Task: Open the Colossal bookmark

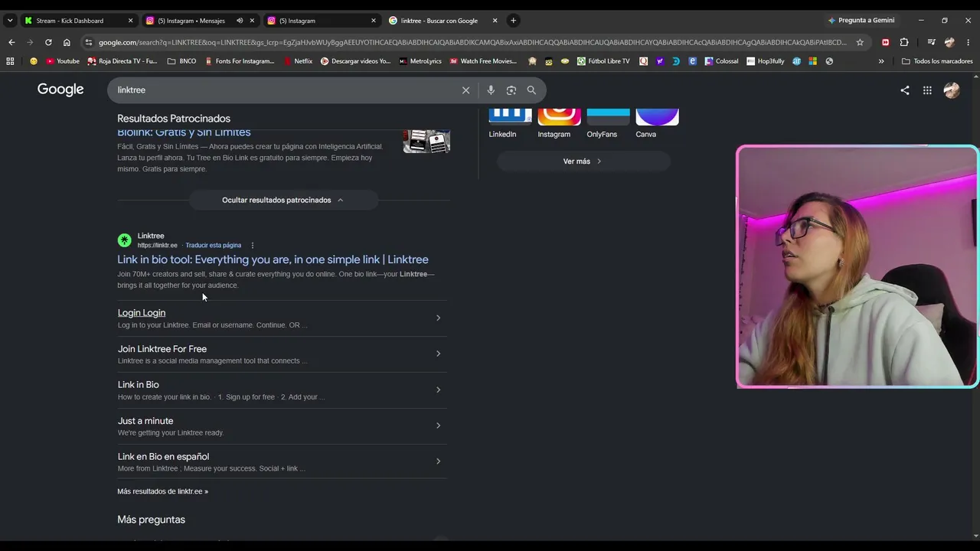Action: 722,61
